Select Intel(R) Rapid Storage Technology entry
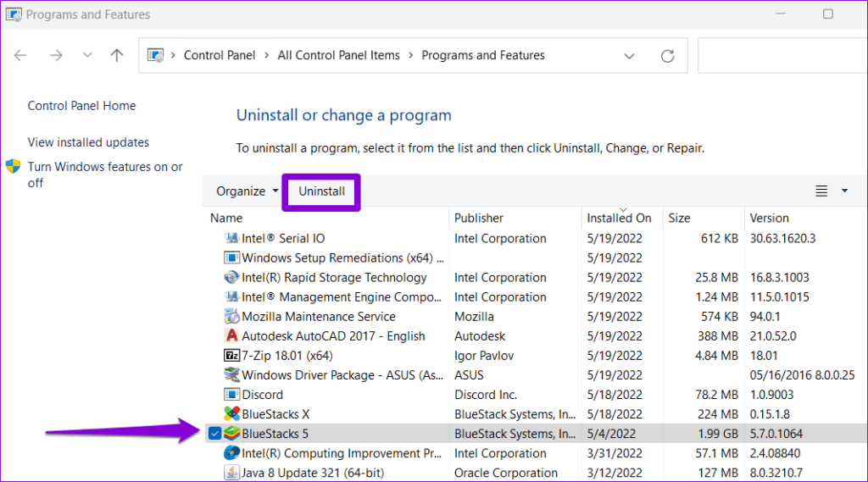The image size is (868, 482). coord(334,277)
